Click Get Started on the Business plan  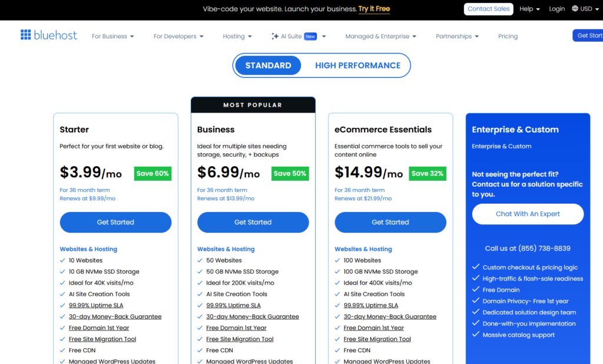[253, 222]
